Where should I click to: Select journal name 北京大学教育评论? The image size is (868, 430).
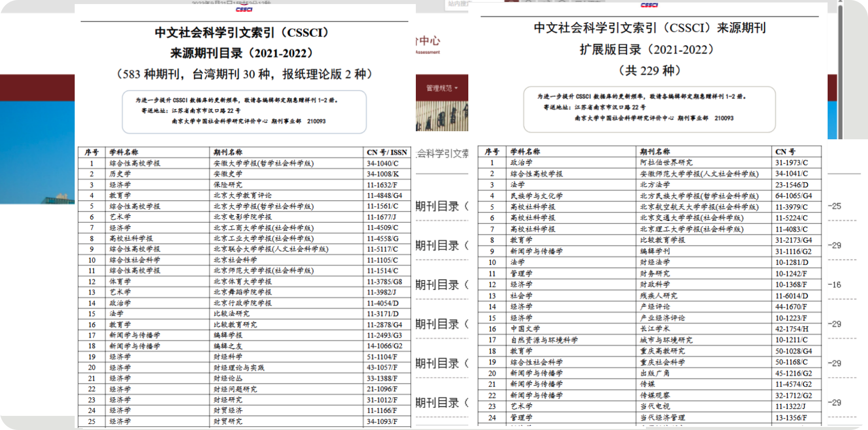(242, 195)
